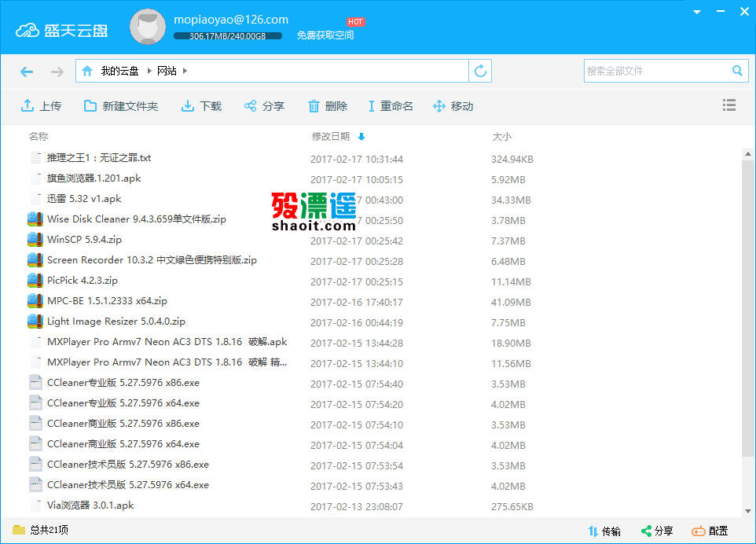Select file 推理之王1：无证之罪.txt
Screen dimensions: 756x544
click(x=99, y=158)
